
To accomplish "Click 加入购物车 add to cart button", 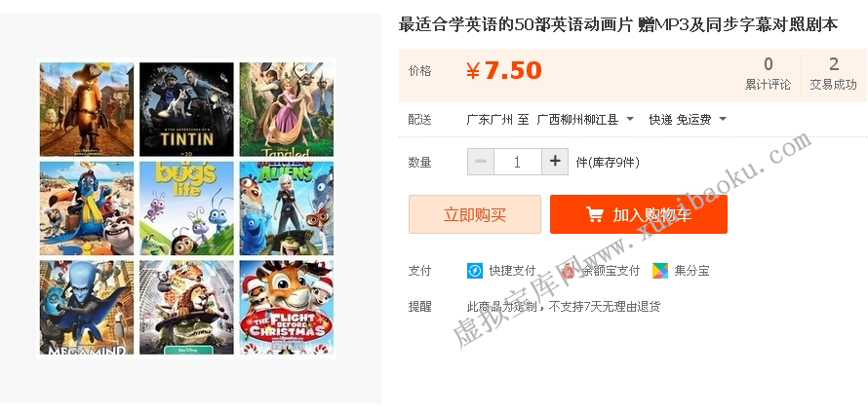I will [638, 214].
